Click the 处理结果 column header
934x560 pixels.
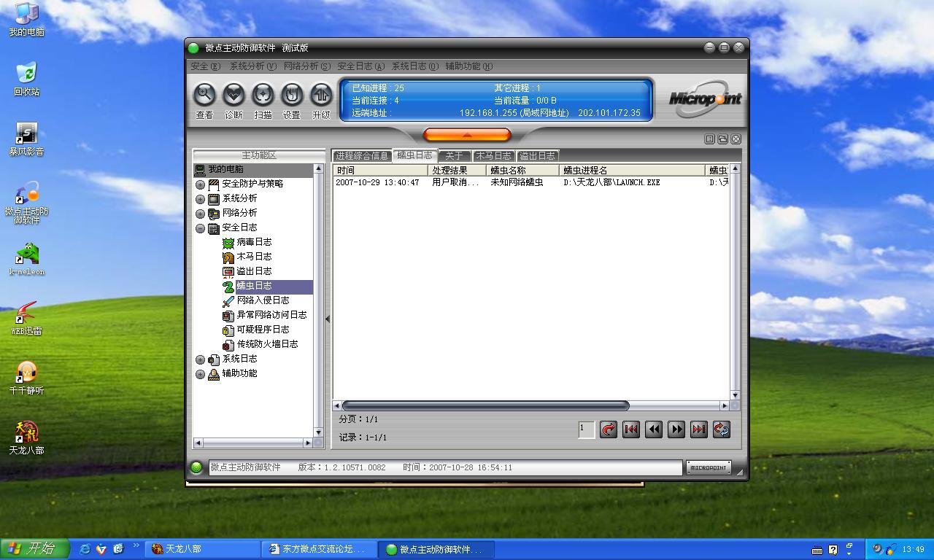458,170
